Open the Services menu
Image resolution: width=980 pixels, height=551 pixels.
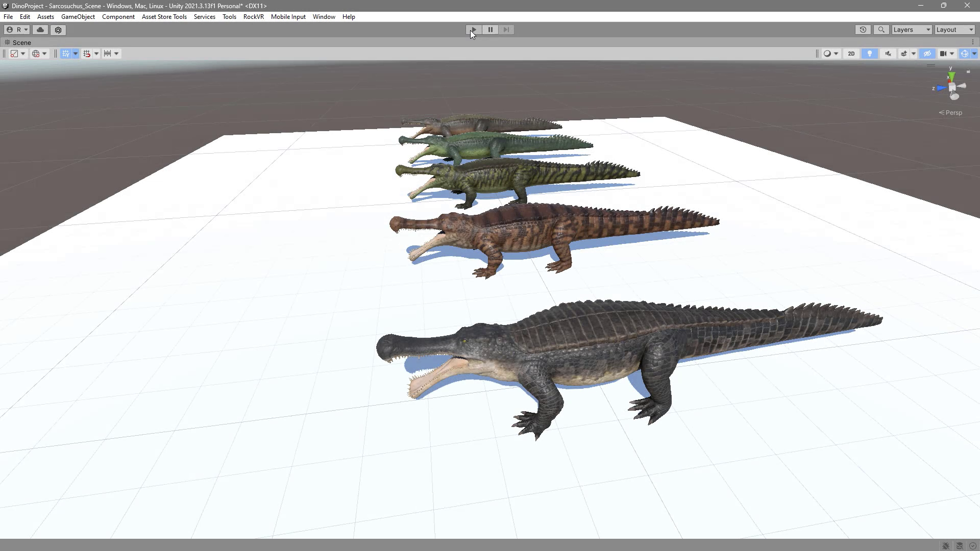pos(205,17)
